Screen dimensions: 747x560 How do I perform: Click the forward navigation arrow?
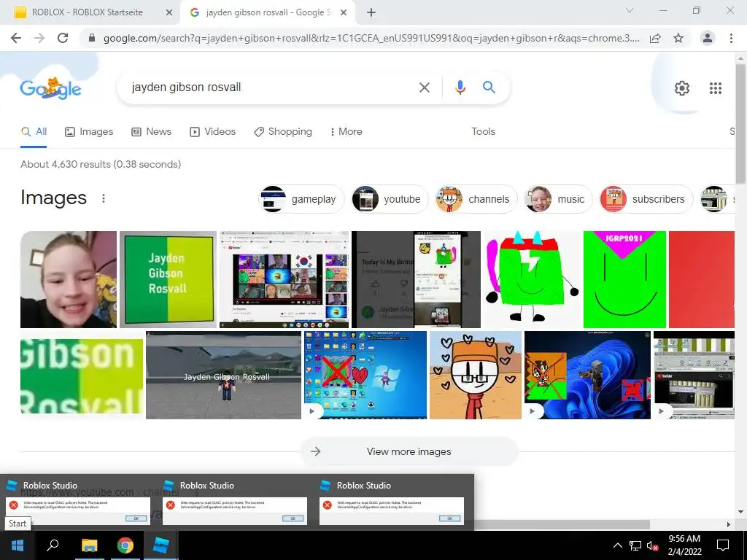(x=39, y=38)
